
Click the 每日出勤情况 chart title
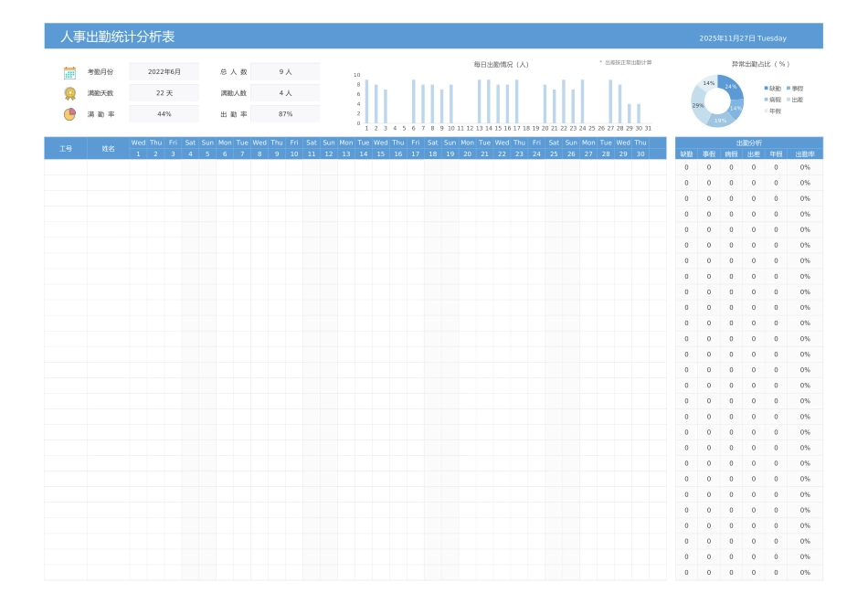[501, 64]
